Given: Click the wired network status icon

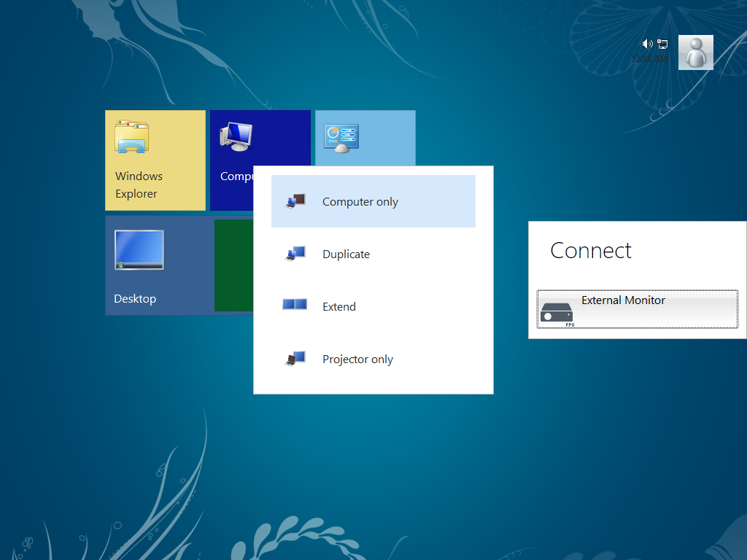Looking at the screenshot, I should 662,44.
